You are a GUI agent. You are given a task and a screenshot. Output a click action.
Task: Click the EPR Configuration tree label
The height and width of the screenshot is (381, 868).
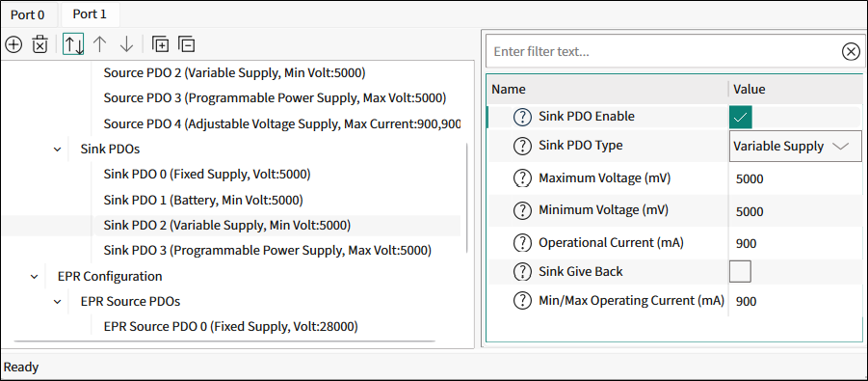pyautogui.click(x=110, y=276)
